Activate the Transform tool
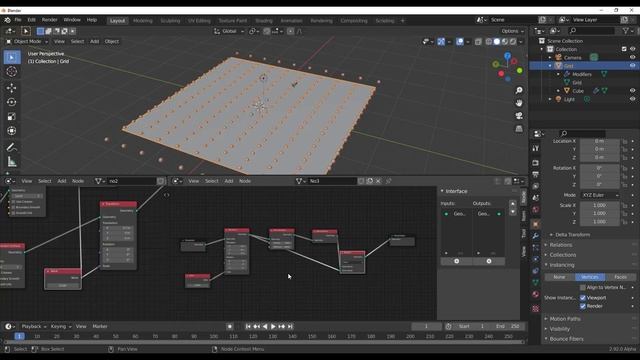Image resolution: width=640 pixels, height=360 pixels. click(x=12, y=131)
